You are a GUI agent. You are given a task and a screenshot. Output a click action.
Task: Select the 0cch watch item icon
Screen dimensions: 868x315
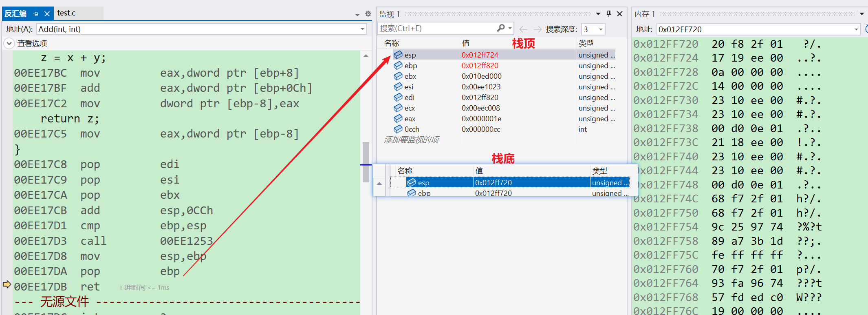(398, 129)
